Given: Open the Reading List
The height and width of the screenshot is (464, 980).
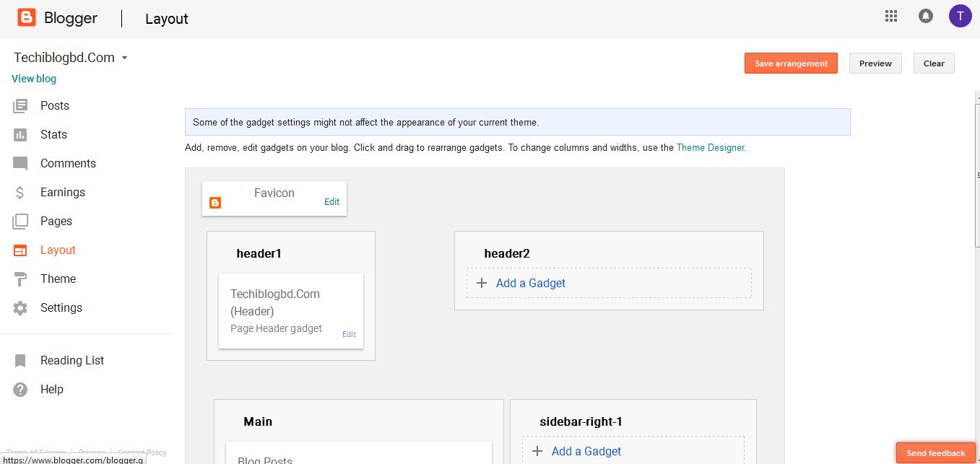Looking at the screenshot, I should tap(71, 361).
